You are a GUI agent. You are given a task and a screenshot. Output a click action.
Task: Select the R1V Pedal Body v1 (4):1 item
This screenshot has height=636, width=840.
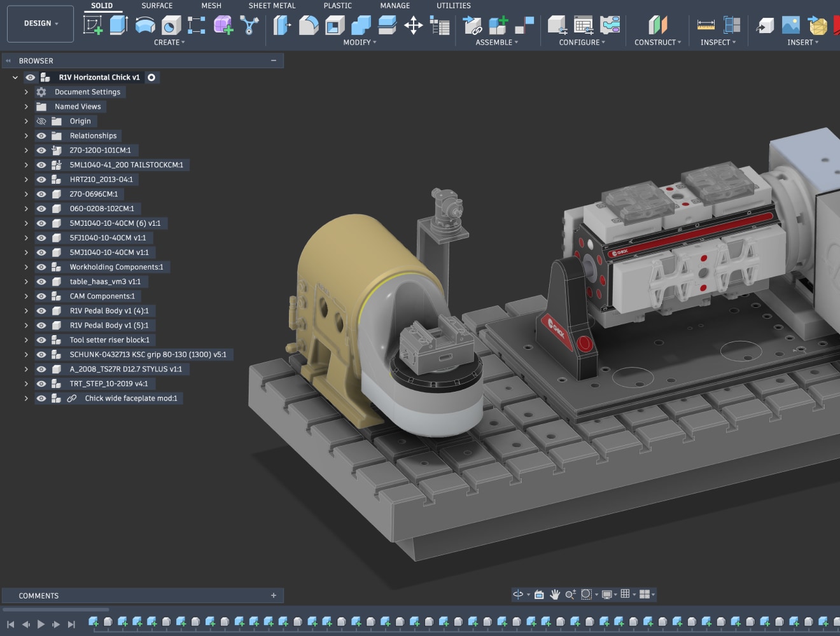tap(109, 311)
